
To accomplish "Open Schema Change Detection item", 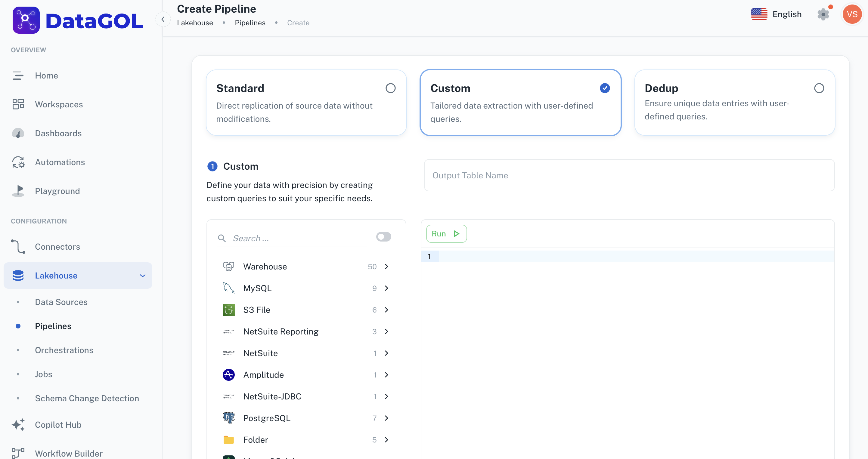I will (x=87, y=398).
